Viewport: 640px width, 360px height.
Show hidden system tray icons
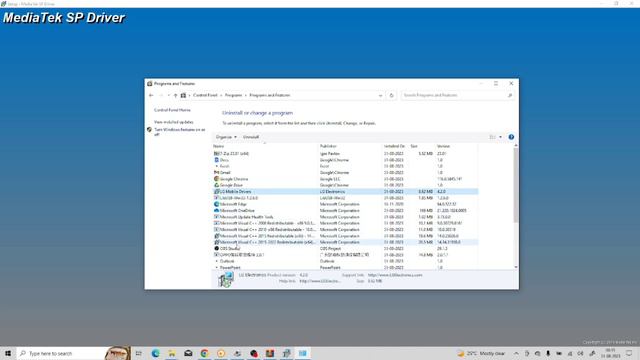pos(516,353)
